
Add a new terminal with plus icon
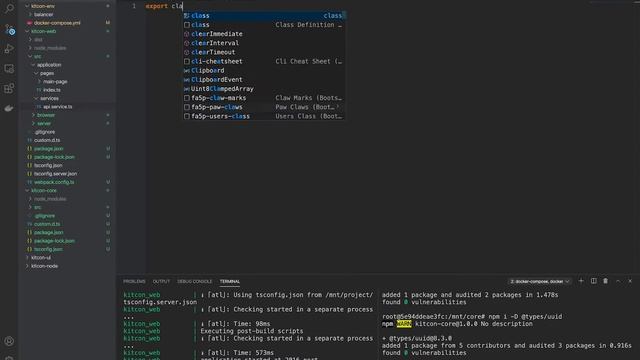(x=581, y=281)
